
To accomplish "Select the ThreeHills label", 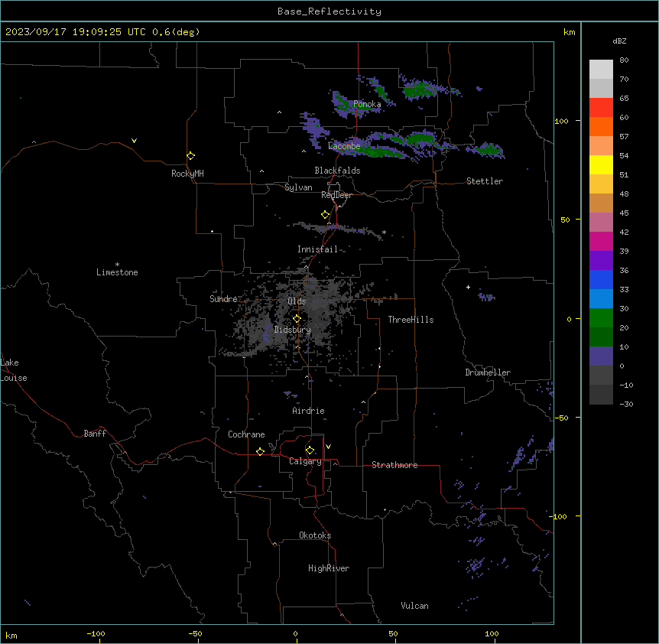I will [x=411, y=320].
